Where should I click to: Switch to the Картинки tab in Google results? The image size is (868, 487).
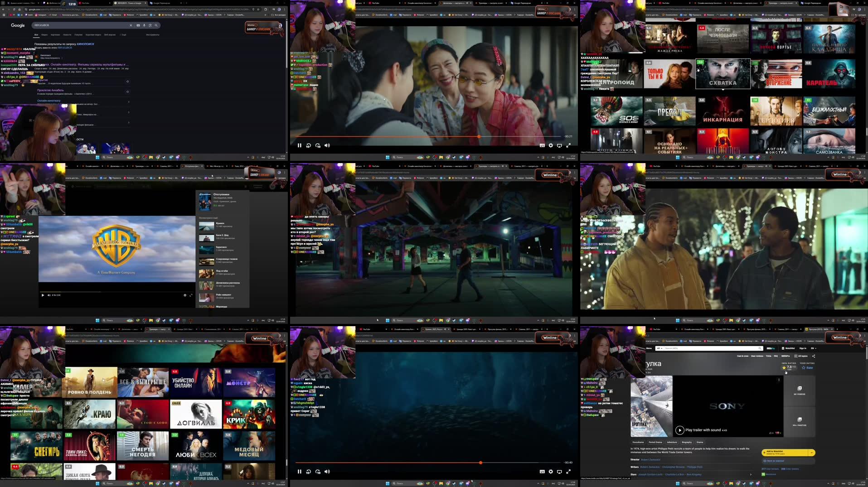click(55, 34)
